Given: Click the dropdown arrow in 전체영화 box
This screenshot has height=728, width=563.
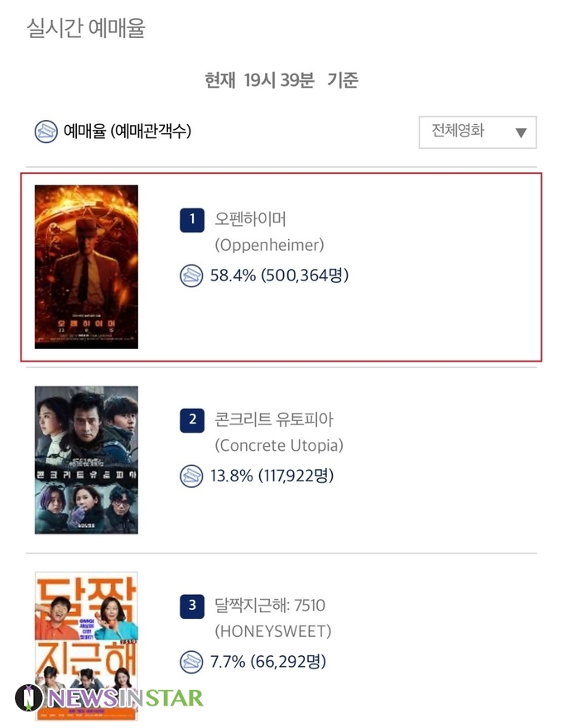Looking at the screenshot, I should [521, 133].
